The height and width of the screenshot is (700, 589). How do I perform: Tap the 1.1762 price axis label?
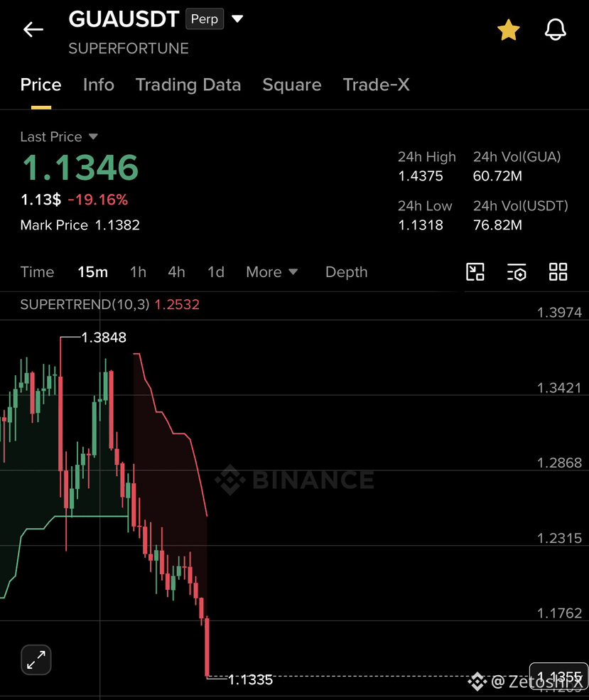tap(559, 613)
